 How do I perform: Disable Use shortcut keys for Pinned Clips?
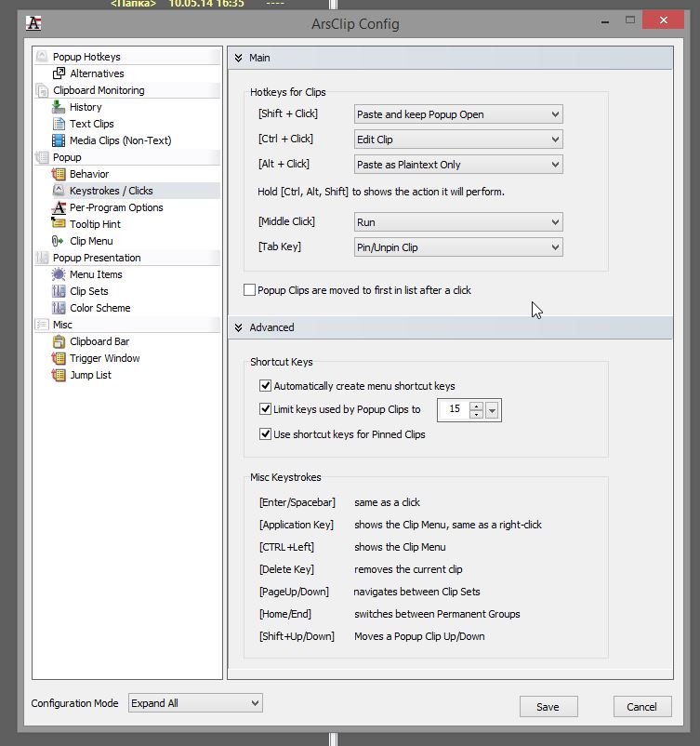[265, 433]
